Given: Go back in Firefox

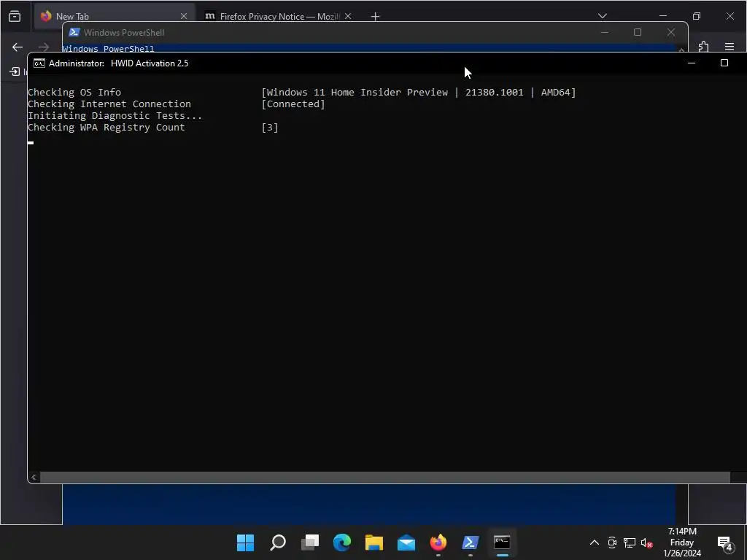Looking at the screenshot, I should (x=18, y=47).
